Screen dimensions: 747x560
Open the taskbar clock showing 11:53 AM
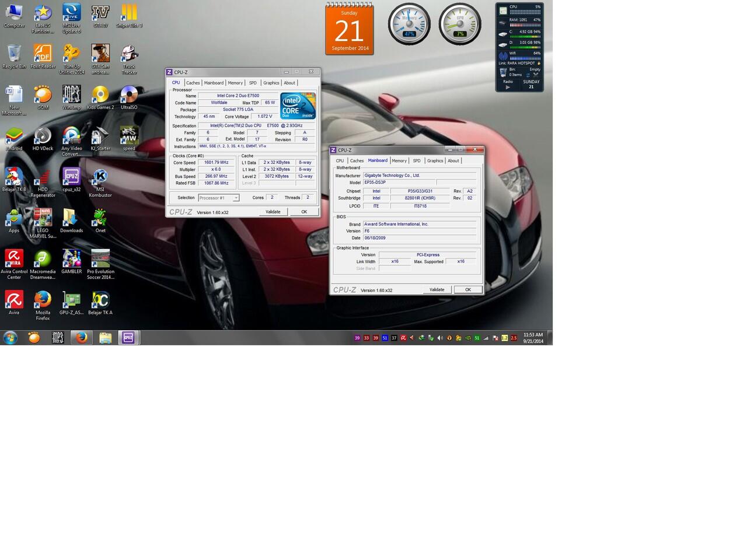click(x=533, y=338)
